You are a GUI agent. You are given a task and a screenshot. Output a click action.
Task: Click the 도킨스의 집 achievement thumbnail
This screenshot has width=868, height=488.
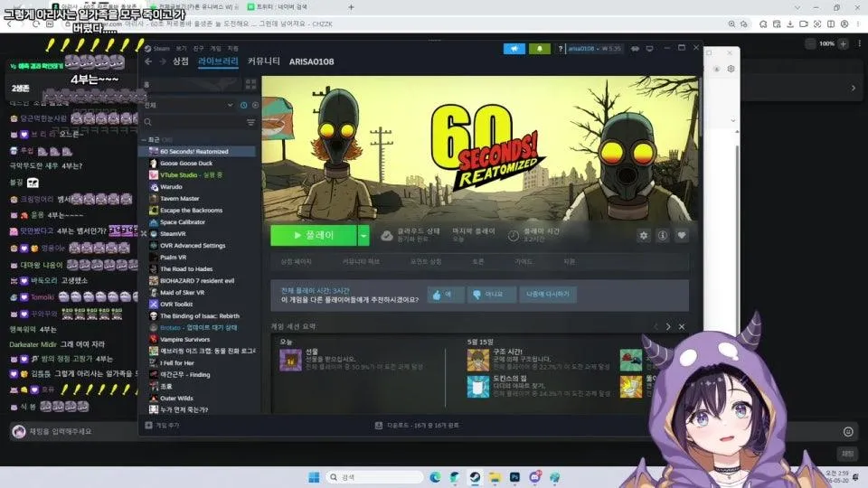[x=477, y=387]
